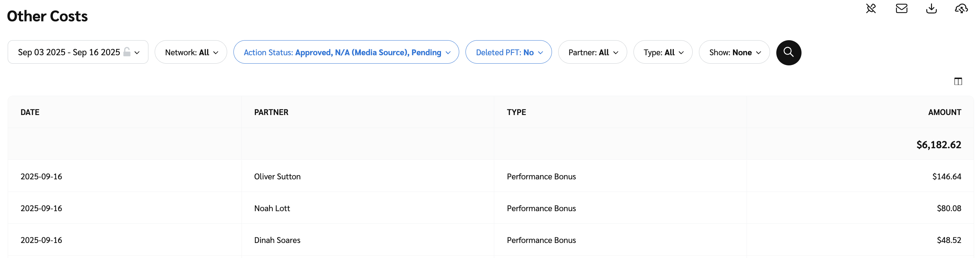The image size is (980, 258).
Task: Click the unlocked padlock in date range
Action: (127, 52)
